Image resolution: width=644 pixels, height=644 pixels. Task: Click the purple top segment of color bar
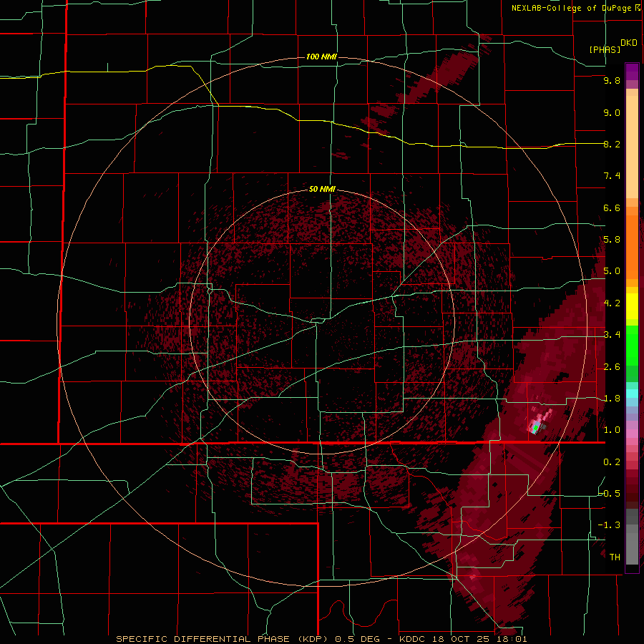pos(632,72)
